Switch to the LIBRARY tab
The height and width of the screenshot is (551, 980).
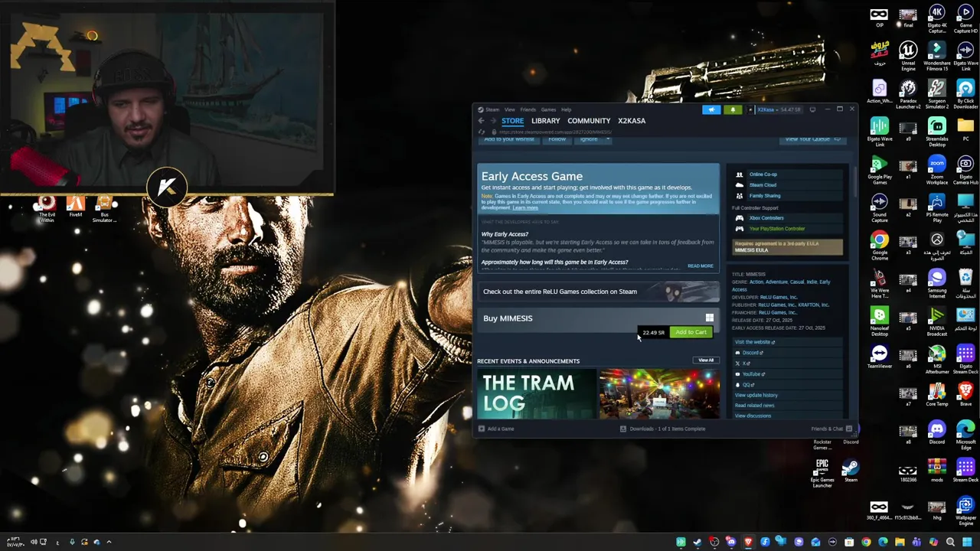pyautogui.click(x=546, y=121)
